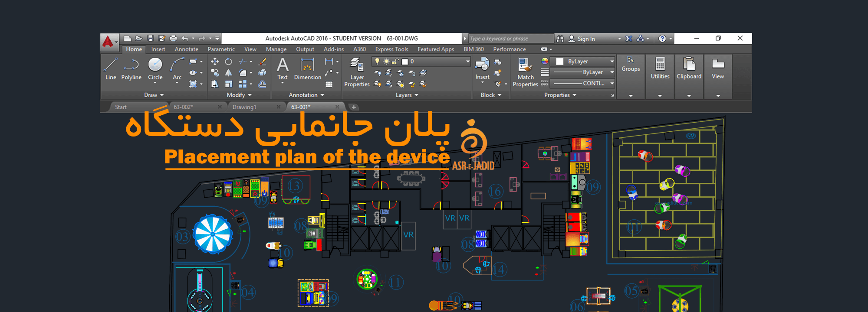Viewport: 868px width, 312px height.
Task: Expand the Draw panel dropdown
Action: (x=154, y=95)
